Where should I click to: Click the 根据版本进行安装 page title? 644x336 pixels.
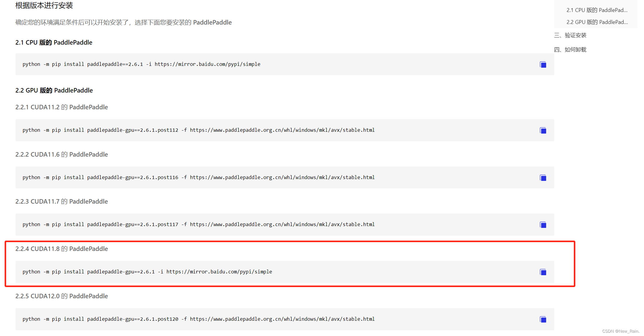[x=44, y=5]
